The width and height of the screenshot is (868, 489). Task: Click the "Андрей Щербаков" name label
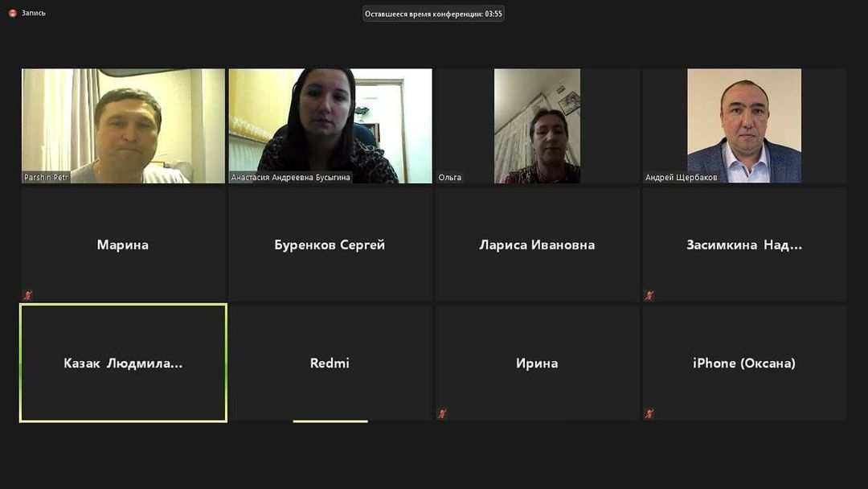pos(681,177)
